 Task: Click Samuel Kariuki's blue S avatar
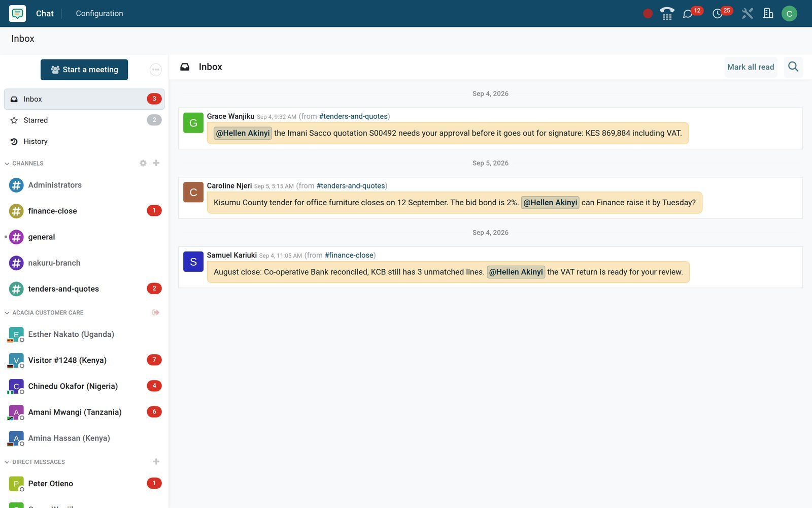[193, 262]
